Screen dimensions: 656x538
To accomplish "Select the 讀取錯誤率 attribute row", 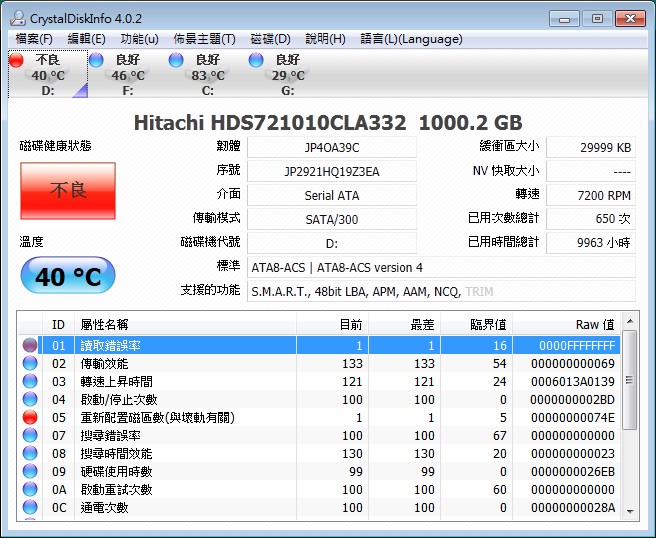I will pos(320,345).
